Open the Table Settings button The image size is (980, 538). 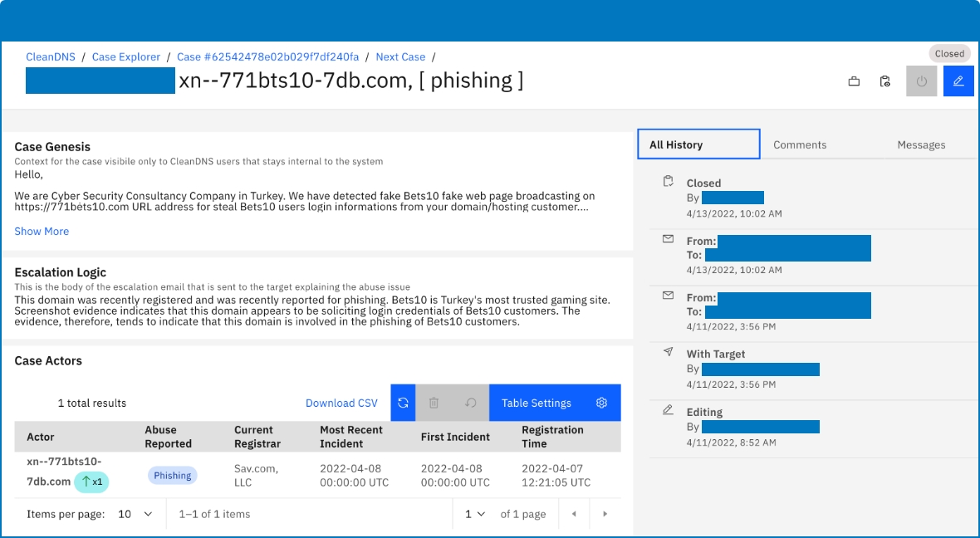point(555,403)
